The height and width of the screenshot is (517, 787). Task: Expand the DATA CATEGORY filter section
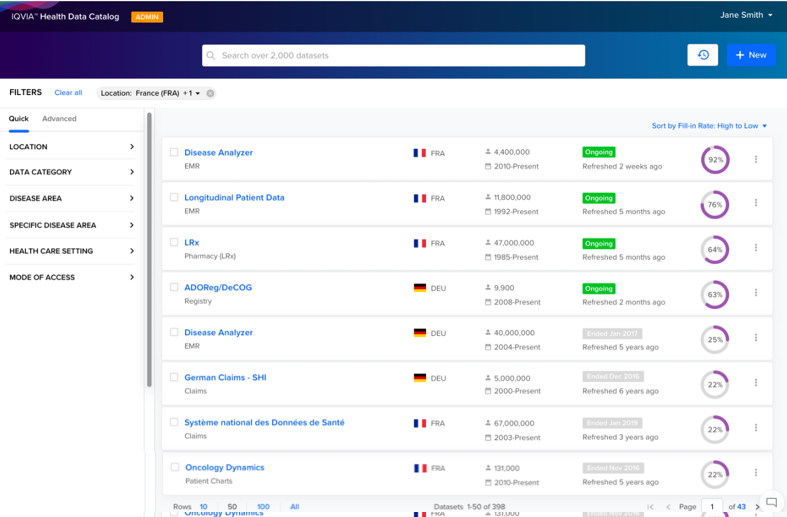pos(72,172)
